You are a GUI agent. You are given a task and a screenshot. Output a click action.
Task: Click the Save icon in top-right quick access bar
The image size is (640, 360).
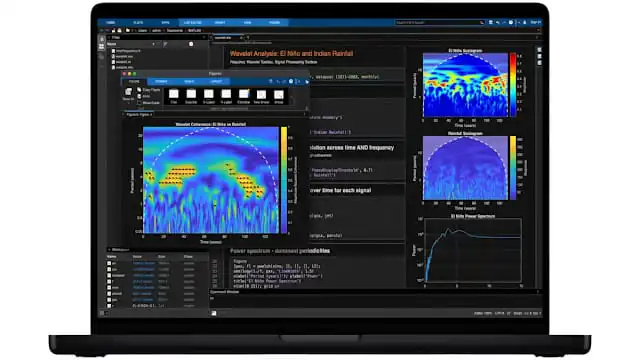(491, 22)
